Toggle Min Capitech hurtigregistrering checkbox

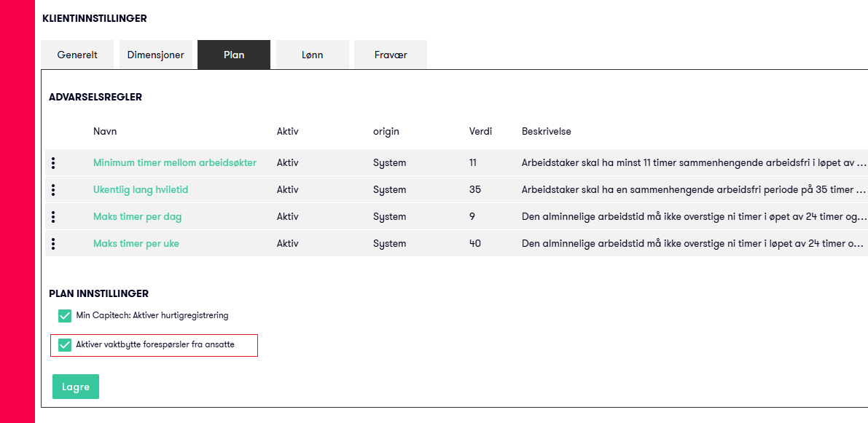point(65,316)
